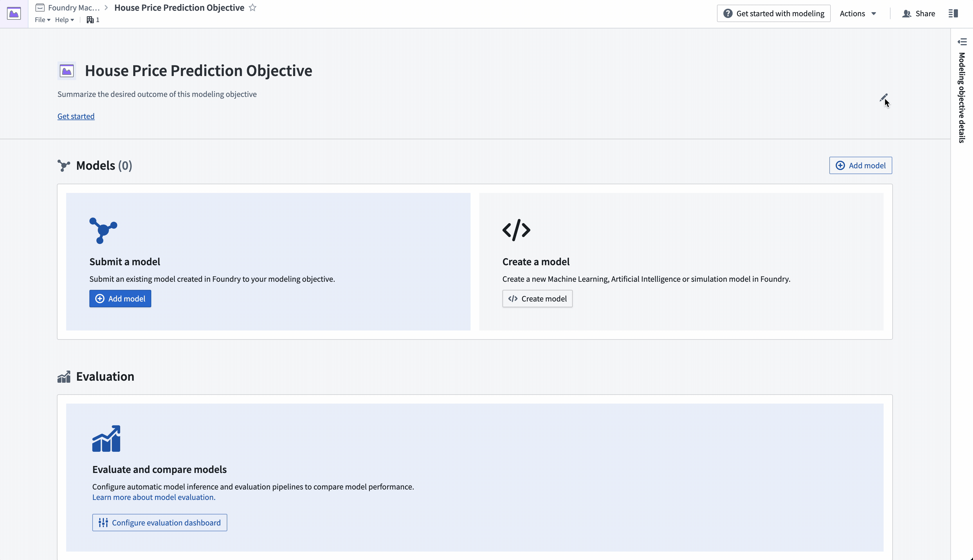Click the chart icon beside Evaluation heading
The image size is (973, 560).
pyautogui.click(x=64, y=377)
